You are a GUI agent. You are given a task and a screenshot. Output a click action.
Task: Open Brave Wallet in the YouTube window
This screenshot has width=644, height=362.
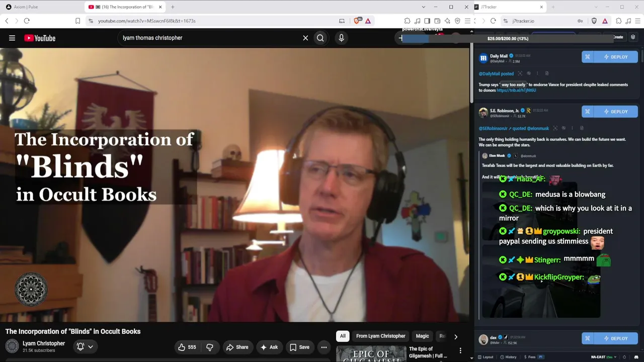point(437,21)
